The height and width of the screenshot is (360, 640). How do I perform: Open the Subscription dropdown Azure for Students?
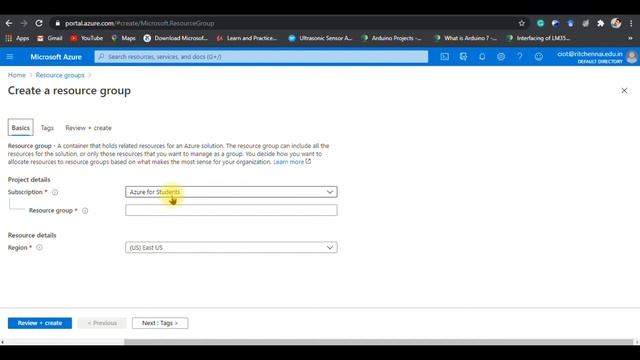(x=231, y=192)
